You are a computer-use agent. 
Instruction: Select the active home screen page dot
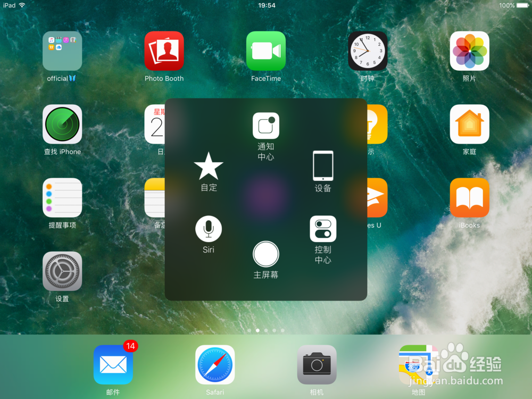(257, 330)
